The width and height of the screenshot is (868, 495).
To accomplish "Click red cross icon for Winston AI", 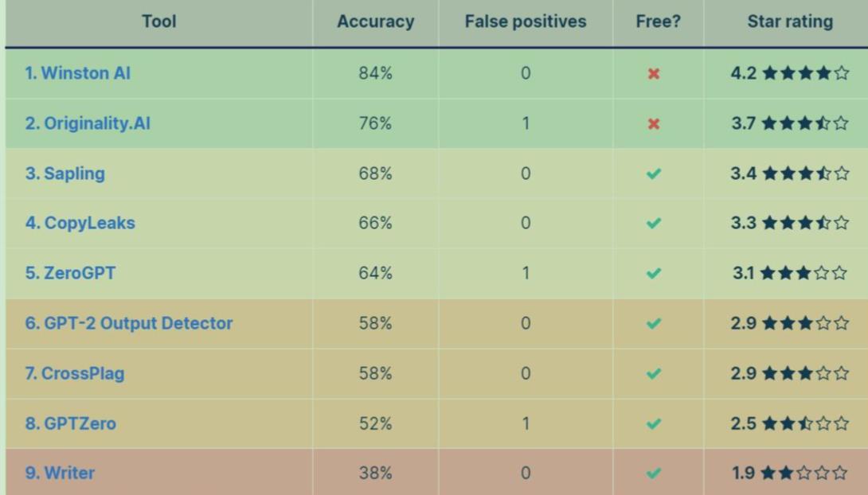I will click(x=654, y=73).
